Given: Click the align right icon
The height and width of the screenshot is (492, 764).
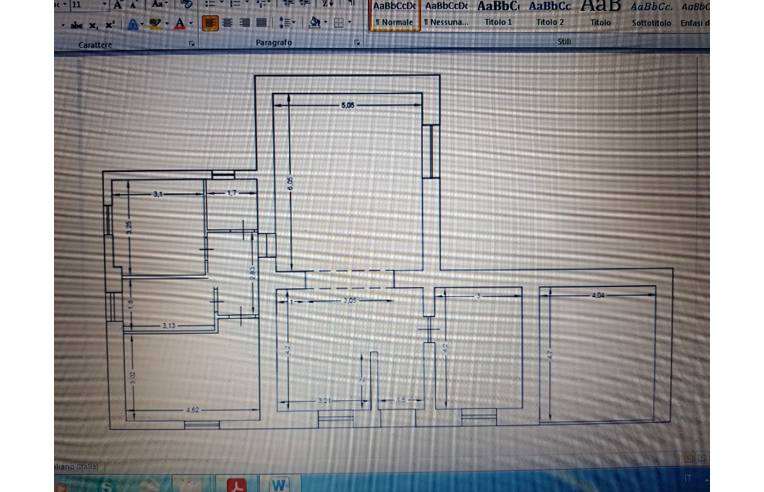Looking at the screenshot, I should tap(244, 22).
